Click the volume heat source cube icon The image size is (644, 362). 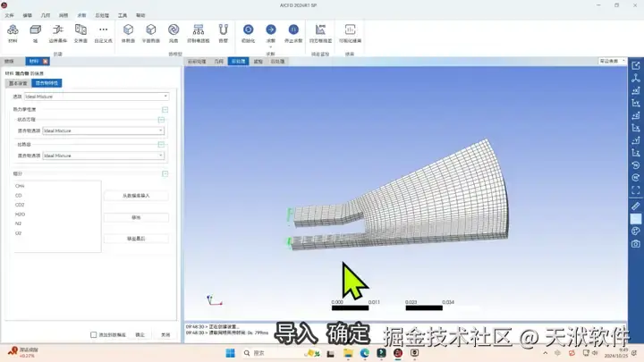(x=128, y=30)
